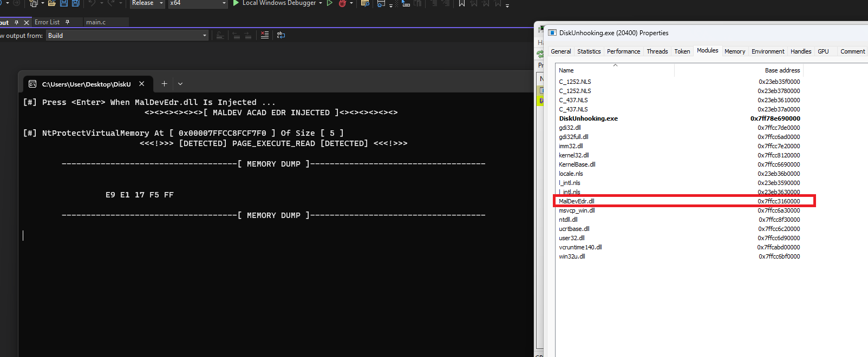The width and height of the screenshot is (868, 357).
Task: Select the KernelBase.dll module row
Action: 679,164
